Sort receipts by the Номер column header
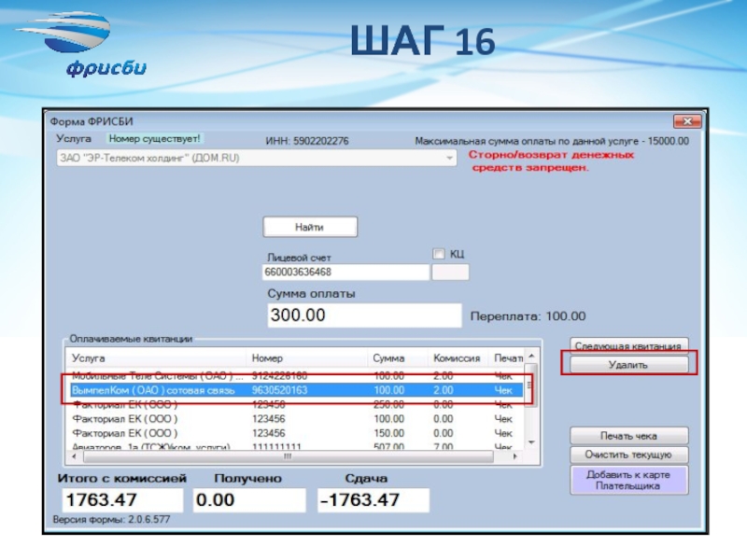This screenshot has width=747, height=560. tap(308, 358)
